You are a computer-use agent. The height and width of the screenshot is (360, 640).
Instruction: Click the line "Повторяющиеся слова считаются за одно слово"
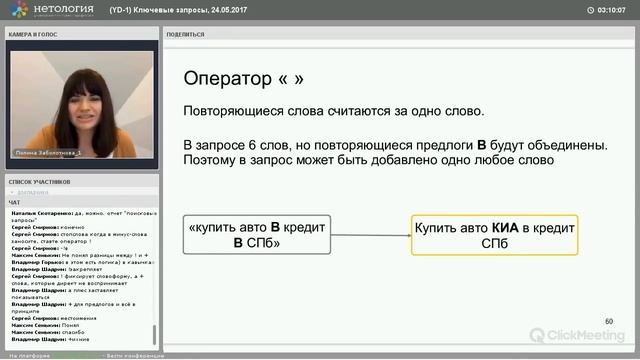click(333, 111)
